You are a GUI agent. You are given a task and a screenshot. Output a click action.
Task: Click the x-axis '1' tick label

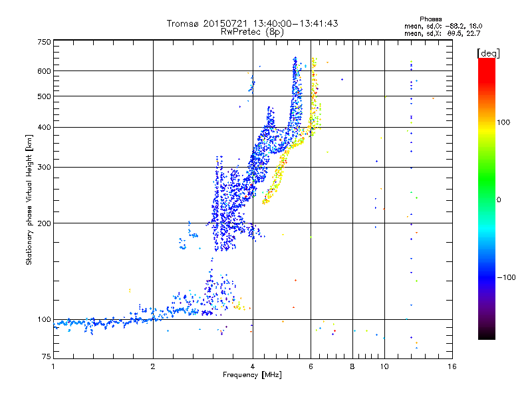(53, 366)
